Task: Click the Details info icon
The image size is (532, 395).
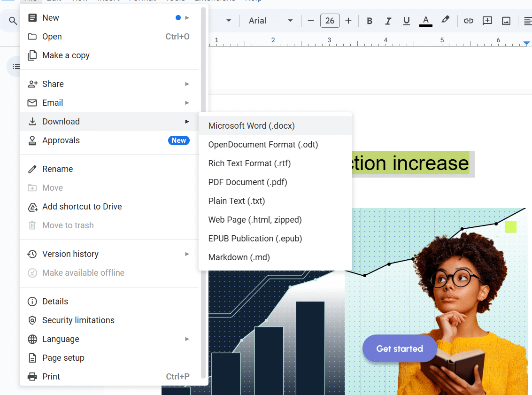Action: [32, 302]
